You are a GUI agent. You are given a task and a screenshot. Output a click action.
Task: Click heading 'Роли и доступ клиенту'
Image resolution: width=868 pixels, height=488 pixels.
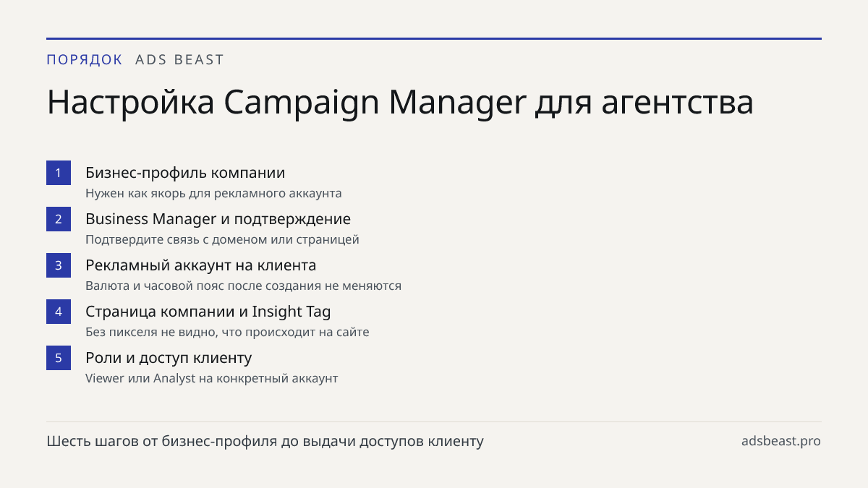[169, 358]
